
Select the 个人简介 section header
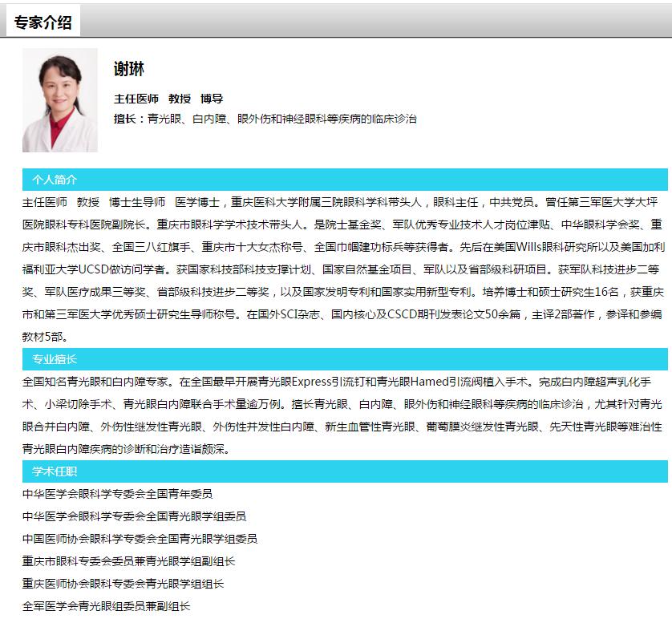[55, 180]
